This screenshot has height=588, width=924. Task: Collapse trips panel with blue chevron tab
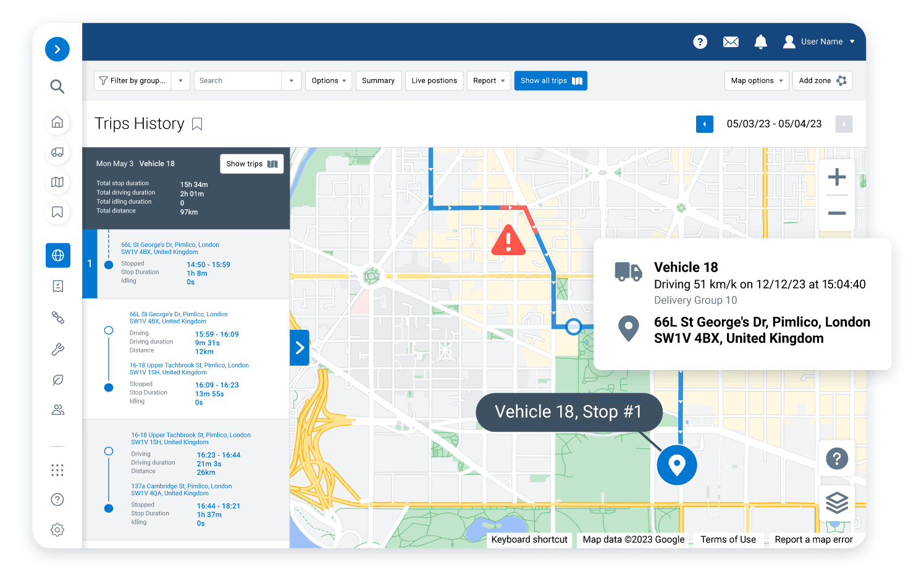pos(300,348)
